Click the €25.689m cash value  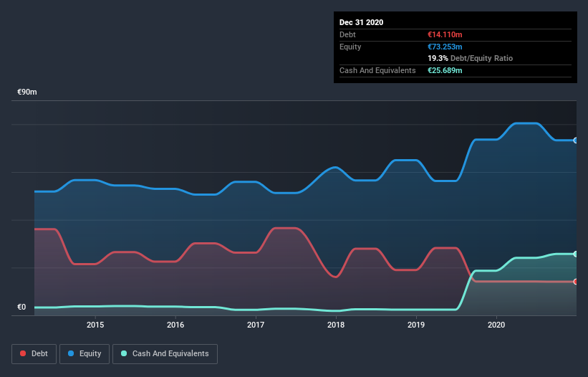tap(445, 70)
